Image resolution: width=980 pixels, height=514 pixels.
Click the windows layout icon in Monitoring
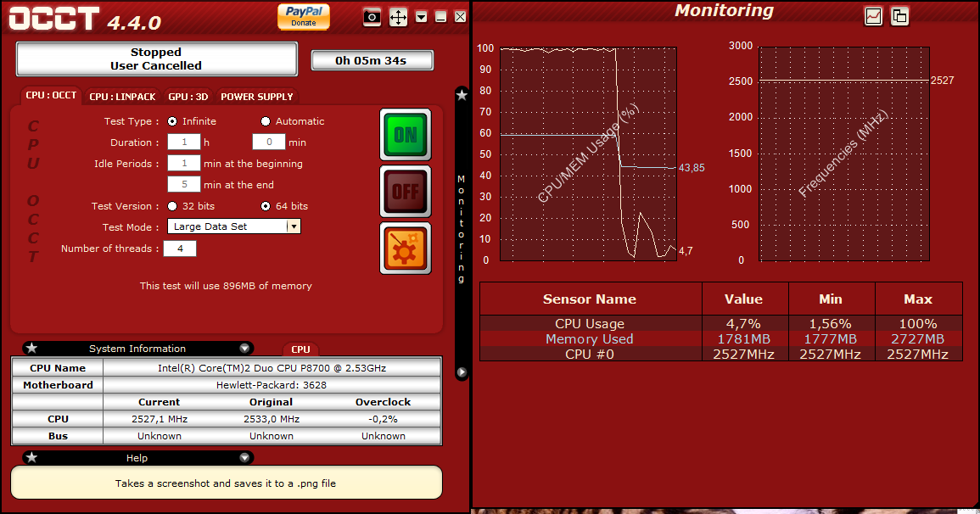pos(899,16)
